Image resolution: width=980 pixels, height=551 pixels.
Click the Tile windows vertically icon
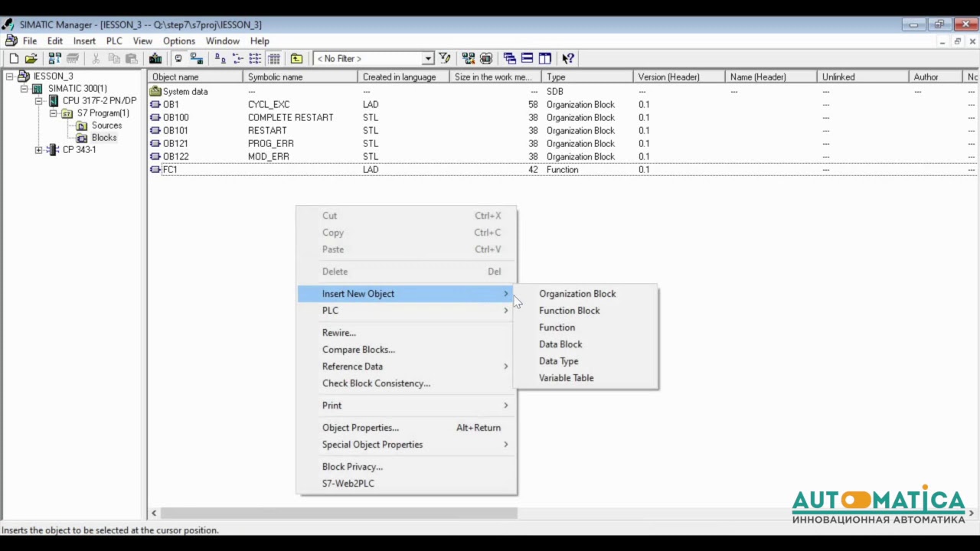pos(544,58)
